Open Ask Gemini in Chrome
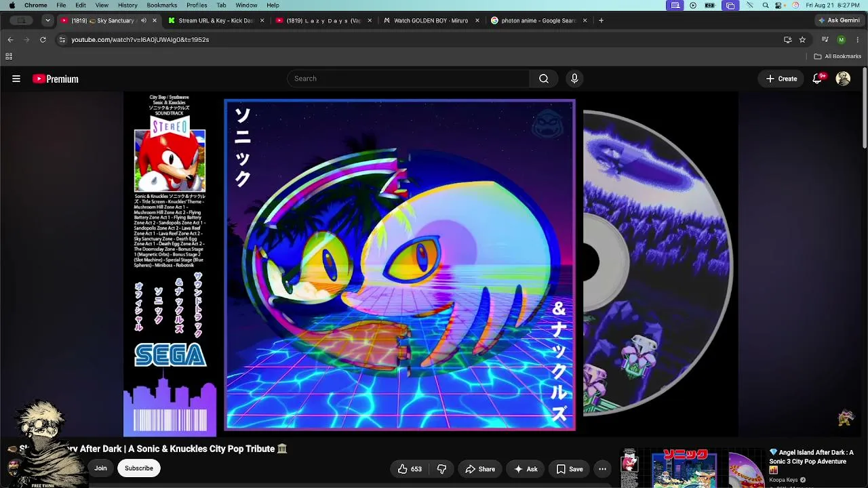This screenshot has height=488, width=868. [x=839, y=20]
